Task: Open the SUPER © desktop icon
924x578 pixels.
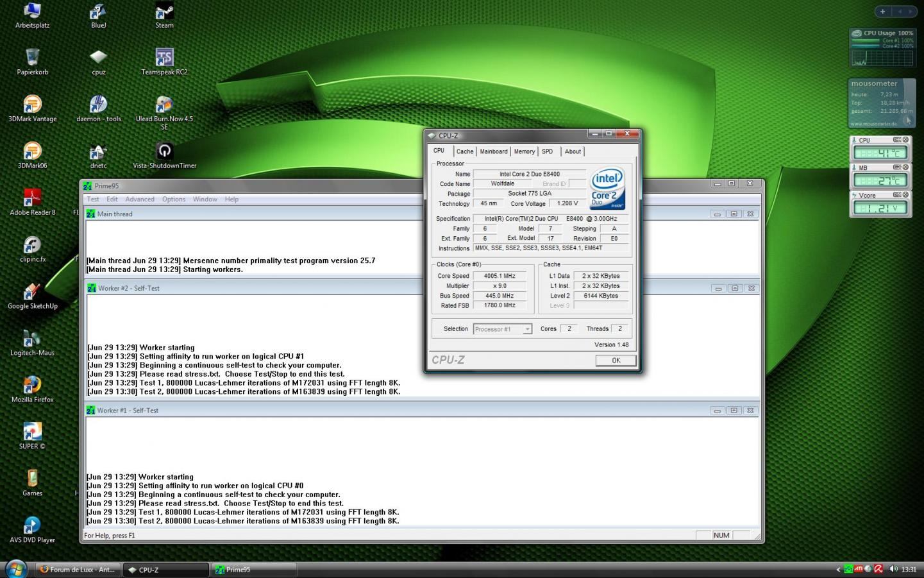Action: coord(32,436)
